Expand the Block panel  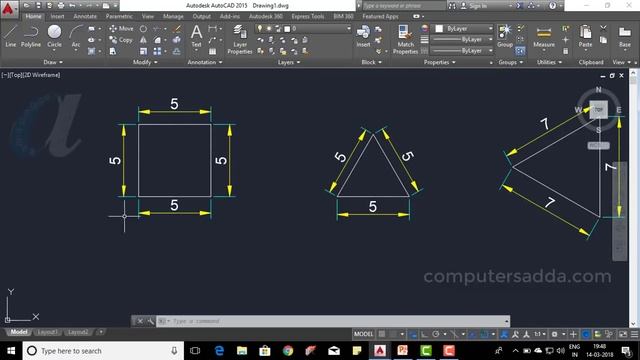pos(371,62)
